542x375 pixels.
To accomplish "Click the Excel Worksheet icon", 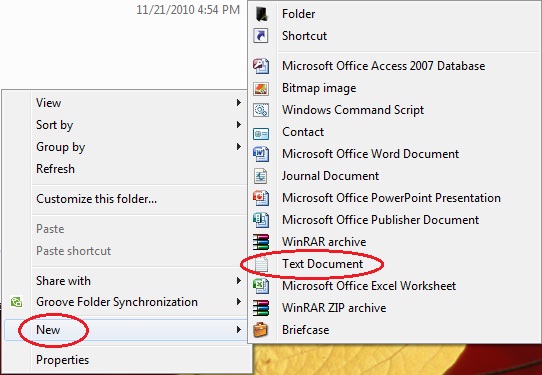I will coord(261,286).
